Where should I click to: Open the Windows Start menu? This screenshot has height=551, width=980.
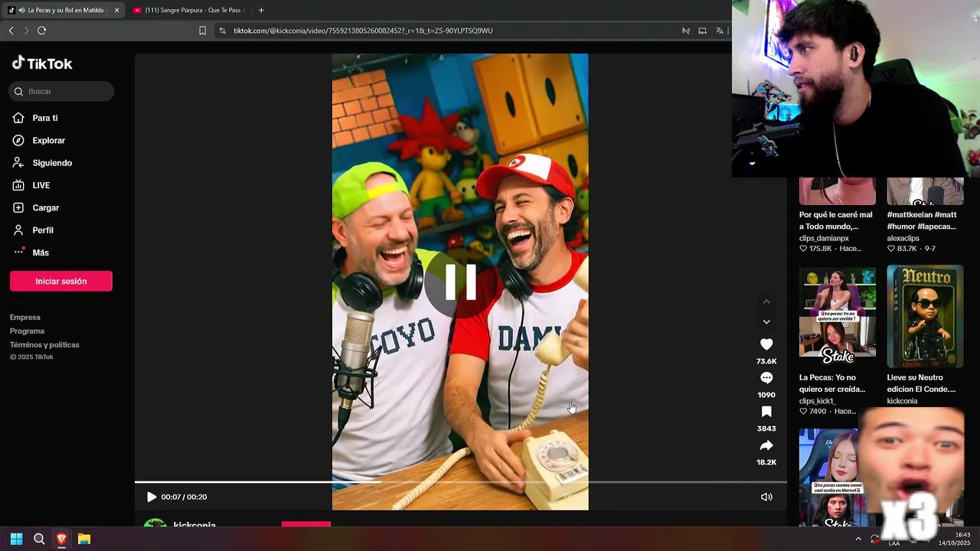16,539
